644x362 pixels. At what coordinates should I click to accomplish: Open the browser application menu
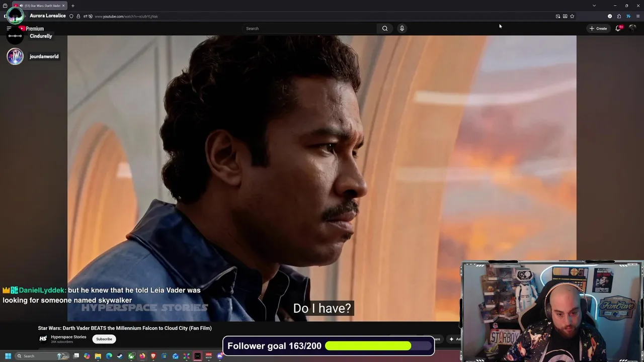click(x=638, y=16)
